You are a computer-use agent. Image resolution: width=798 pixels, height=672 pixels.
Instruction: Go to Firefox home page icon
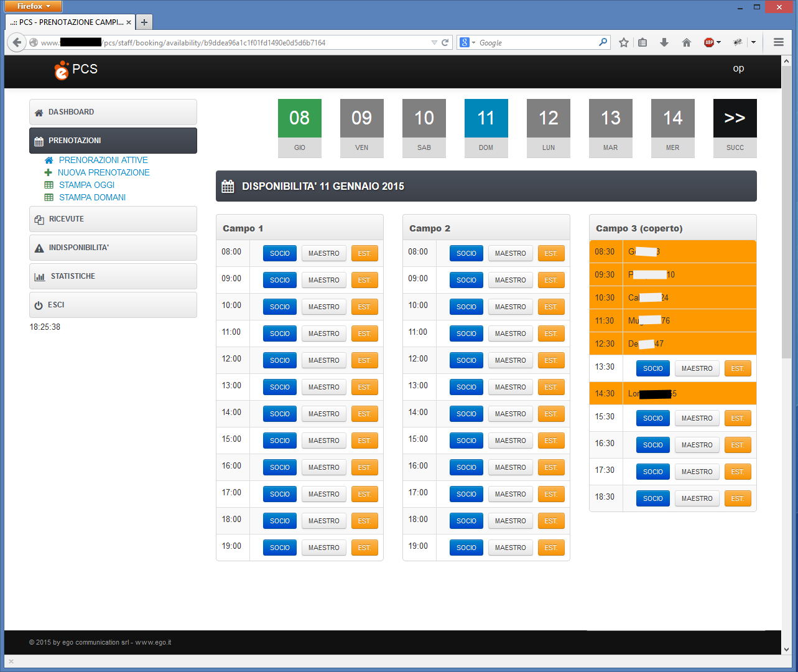(x=687, y=42)
